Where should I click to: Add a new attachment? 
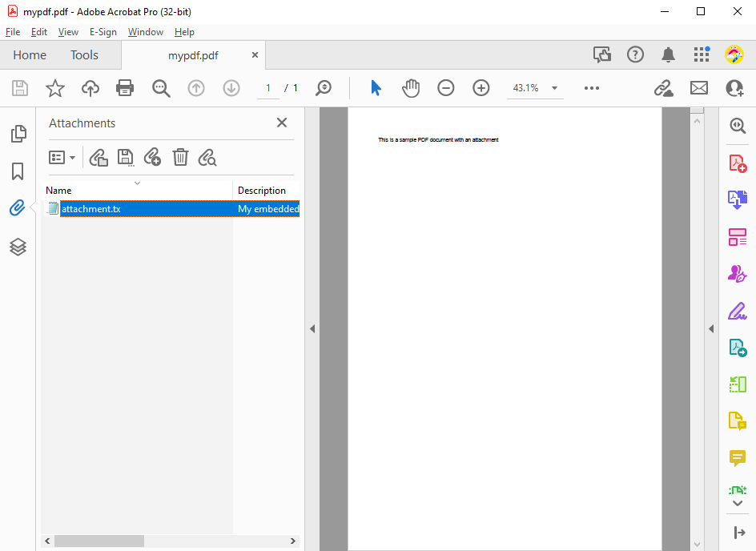(x=152, y=157)
